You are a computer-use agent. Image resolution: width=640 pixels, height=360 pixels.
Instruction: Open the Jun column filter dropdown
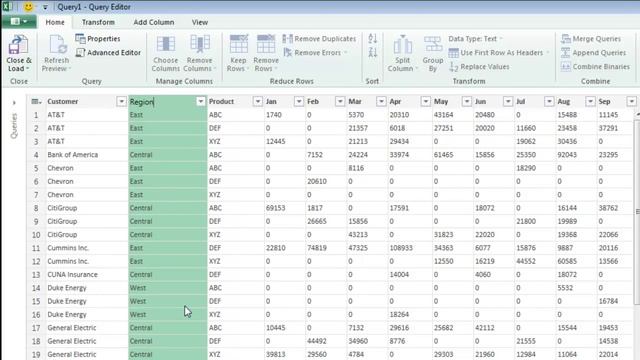(x=508, y=101)
